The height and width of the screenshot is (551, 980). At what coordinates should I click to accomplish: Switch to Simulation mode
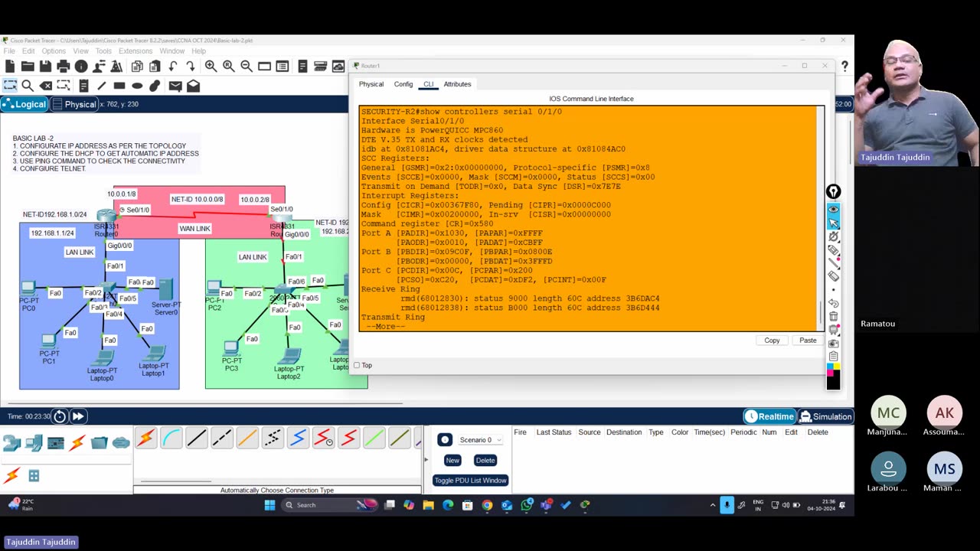click(825, 416)
